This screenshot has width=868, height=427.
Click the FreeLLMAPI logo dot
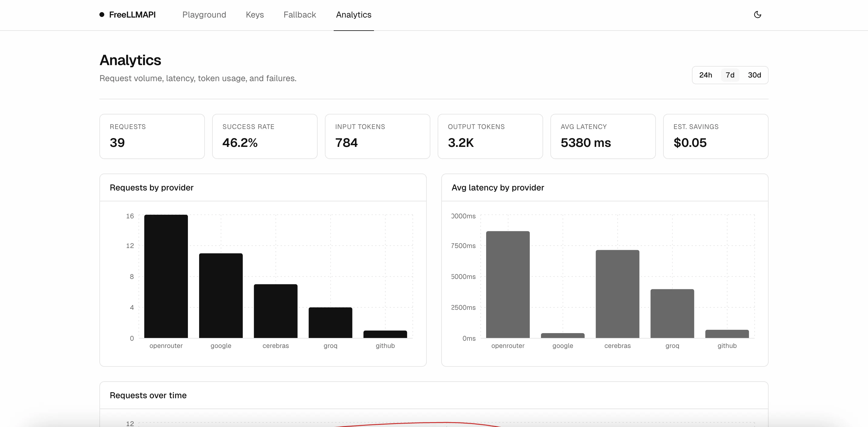(102, 15)
